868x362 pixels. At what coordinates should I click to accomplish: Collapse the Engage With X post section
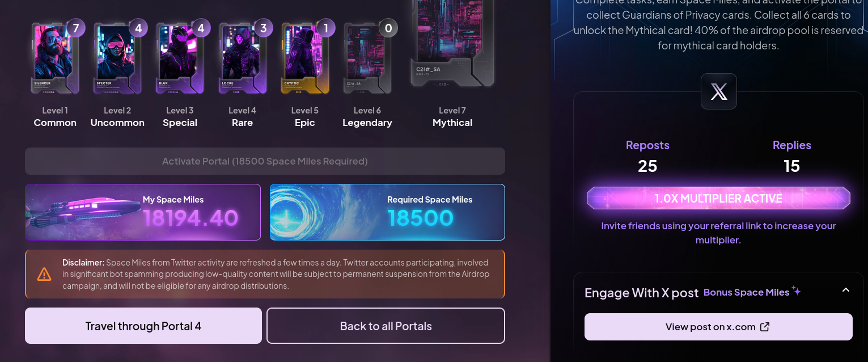click(845, 290)
